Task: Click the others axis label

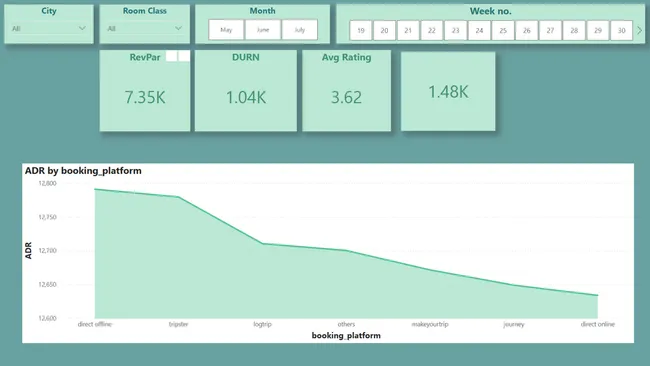Action: tap(346, 324)
